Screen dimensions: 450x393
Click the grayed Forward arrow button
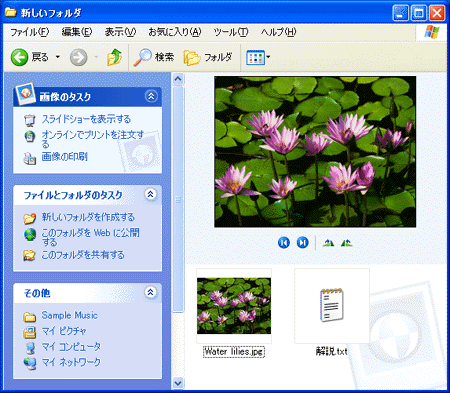click(x=79, y=57)
